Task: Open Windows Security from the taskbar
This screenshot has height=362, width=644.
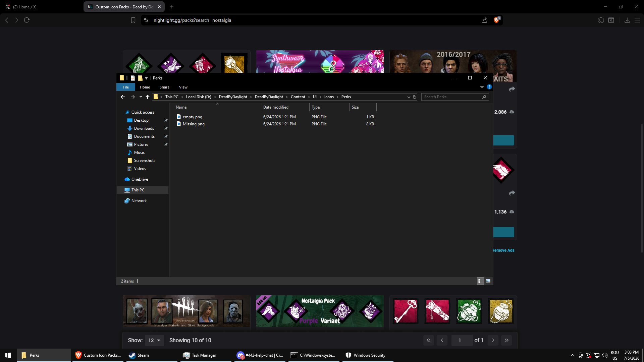Action: coord(368,355)
